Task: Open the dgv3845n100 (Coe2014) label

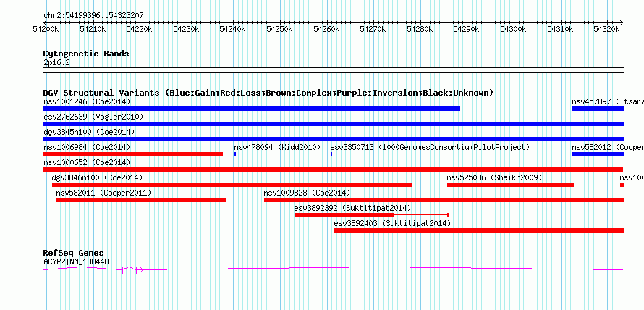Action: point(89,132)
